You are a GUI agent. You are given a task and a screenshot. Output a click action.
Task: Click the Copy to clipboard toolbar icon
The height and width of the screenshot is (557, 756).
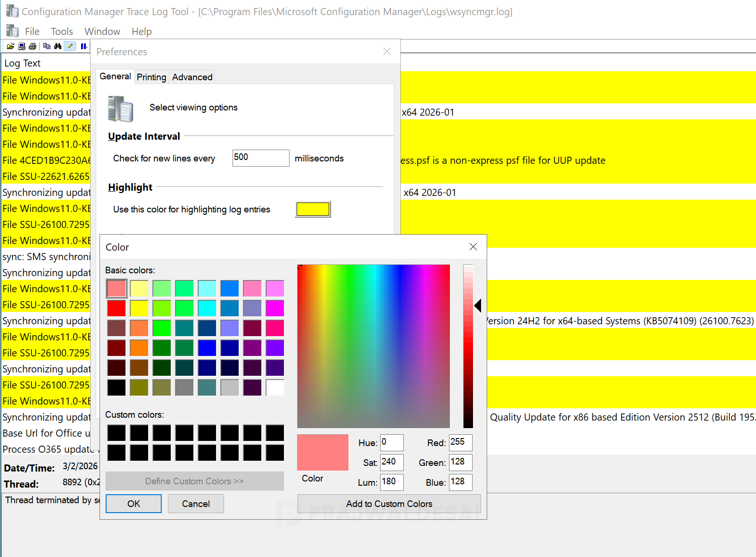[x=47, y=46]
